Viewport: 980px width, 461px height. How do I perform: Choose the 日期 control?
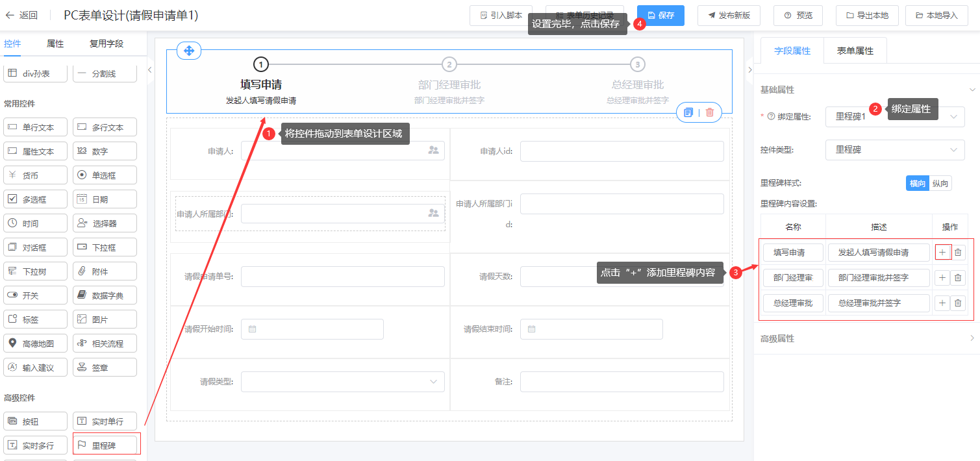click(105, 199)
